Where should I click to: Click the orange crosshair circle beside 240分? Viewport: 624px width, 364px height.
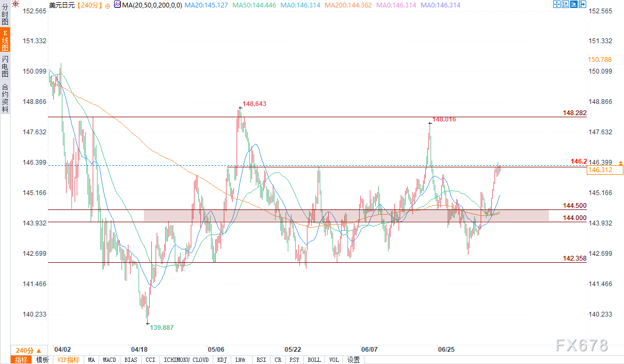(107, 5)
